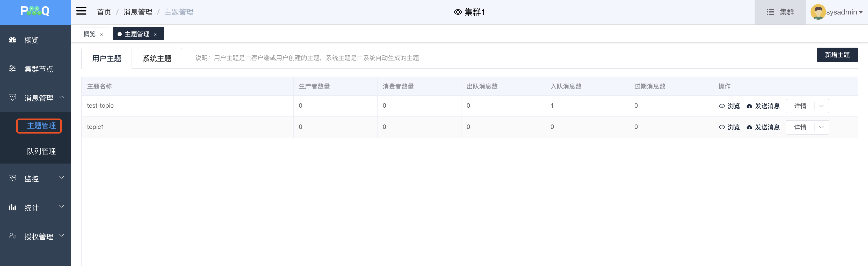Open 主题管理 in the sidebar
This screenshot has height=266, width=868.
(41, 125)
